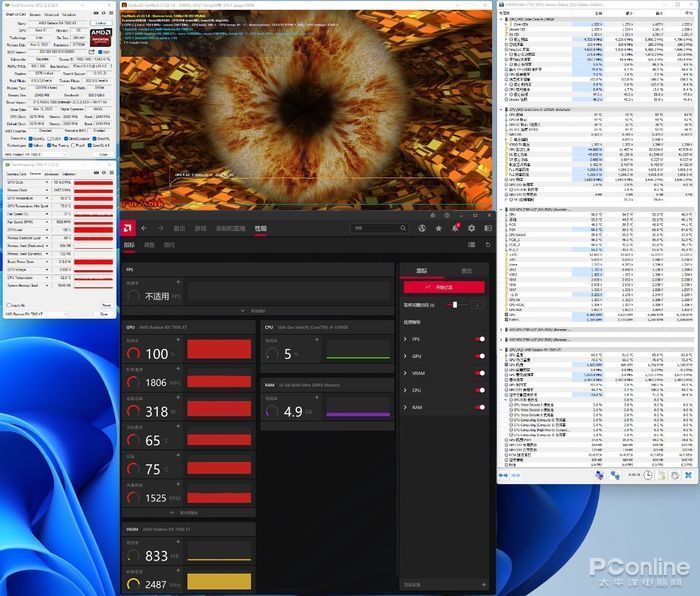Screen dimensions: 700x596
Task: Click the HWiNFO clock timer icon
Action: (647, 475)
